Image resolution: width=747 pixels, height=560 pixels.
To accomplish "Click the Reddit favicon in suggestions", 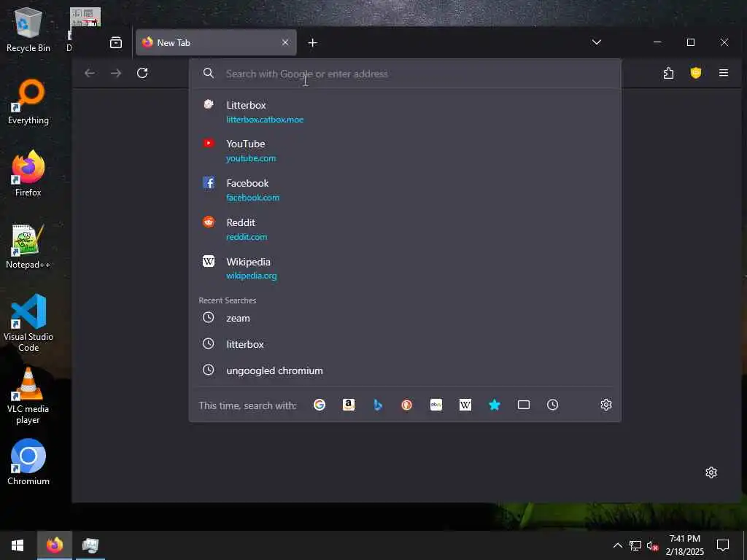I will [x=209, y=222].
